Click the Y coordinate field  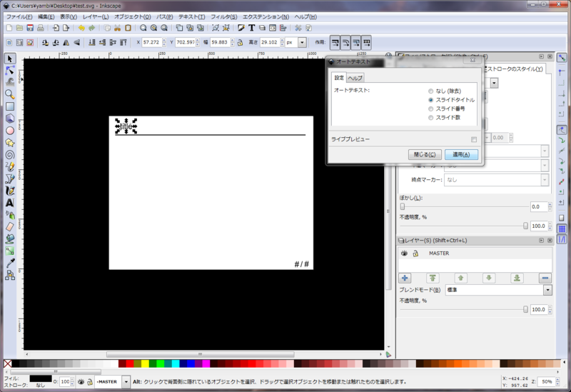186,42
